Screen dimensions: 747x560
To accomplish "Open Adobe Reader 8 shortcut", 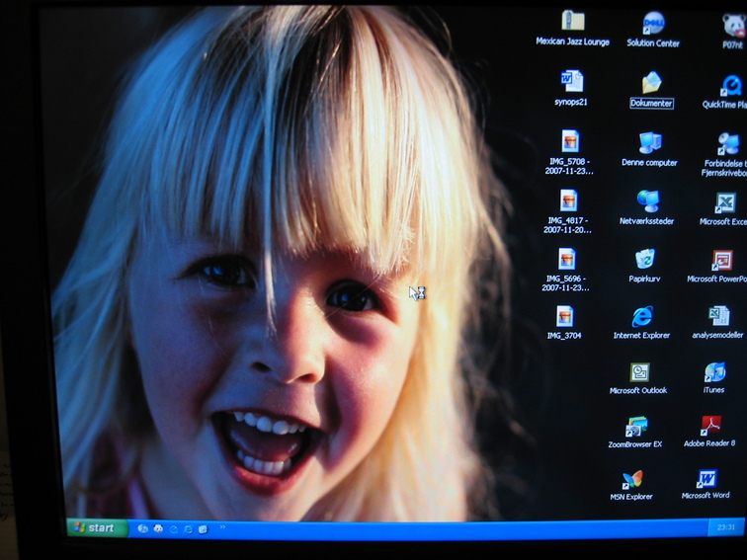I will point(709,426).
